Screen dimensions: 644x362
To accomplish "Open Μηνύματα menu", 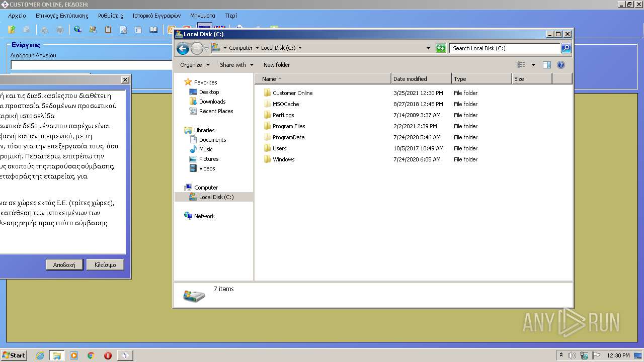I will pos(203,16).
